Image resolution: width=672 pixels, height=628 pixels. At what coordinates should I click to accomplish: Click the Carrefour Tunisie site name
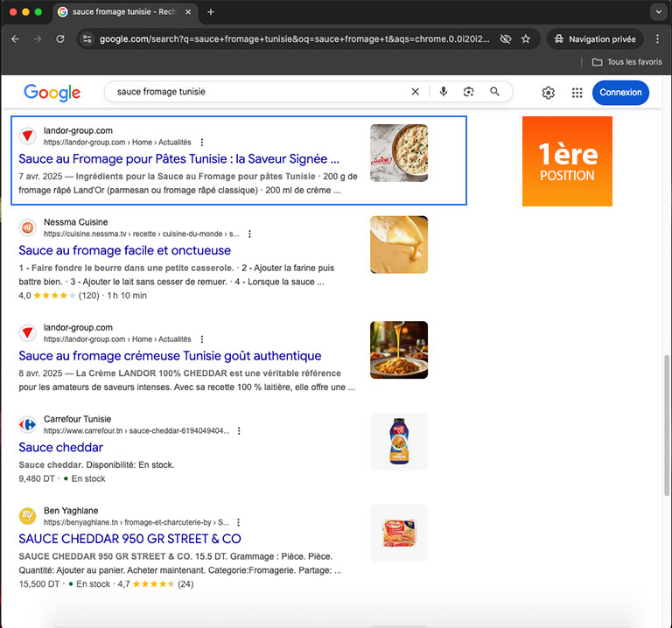[77, 419]
